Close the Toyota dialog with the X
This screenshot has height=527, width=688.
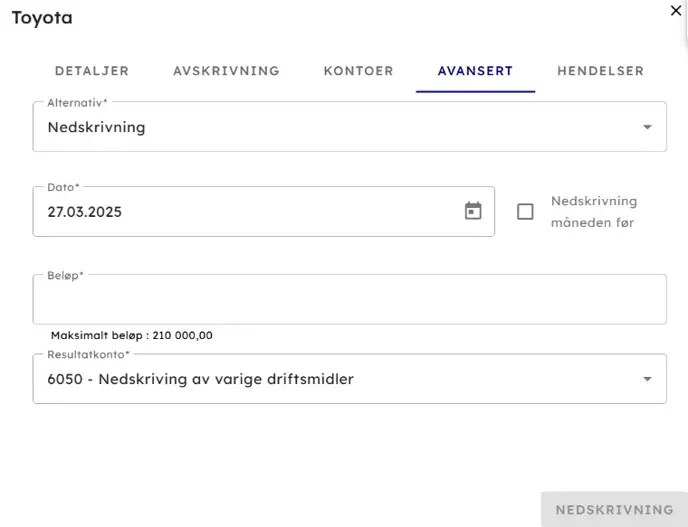coord(675,9)
